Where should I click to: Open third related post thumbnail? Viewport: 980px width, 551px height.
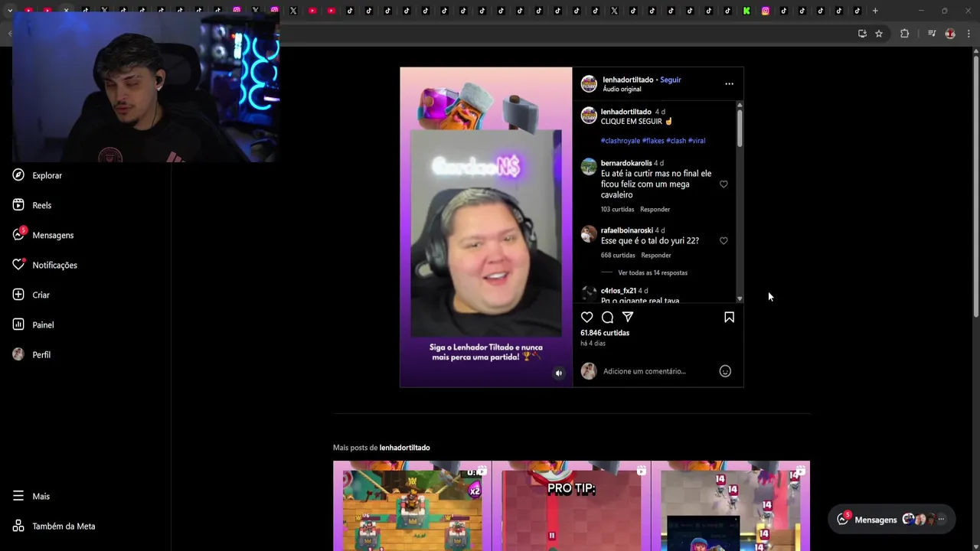click(x=730, y=506)
